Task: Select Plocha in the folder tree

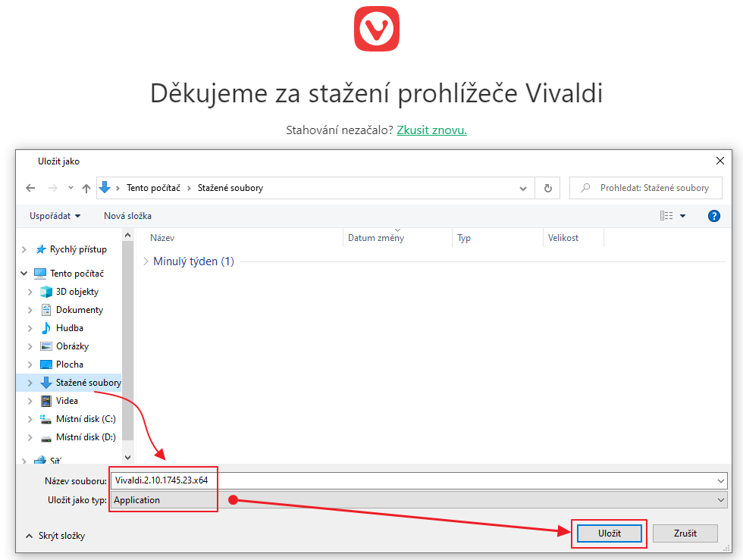Action: click(x=70, y=364)
